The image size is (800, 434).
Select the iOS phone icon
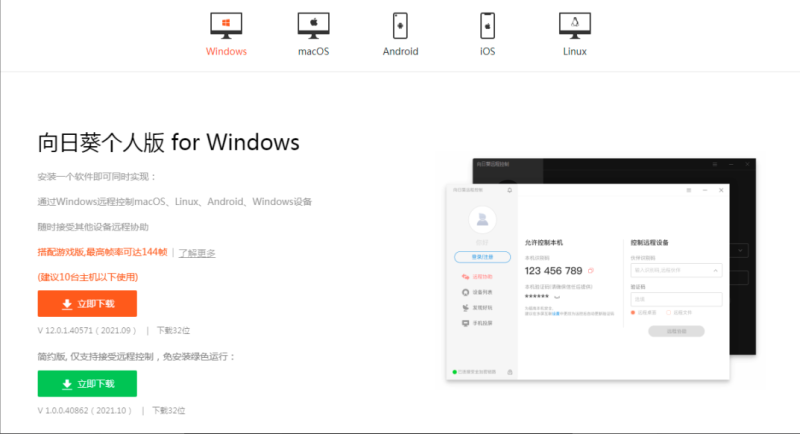(x=487, y=26)
